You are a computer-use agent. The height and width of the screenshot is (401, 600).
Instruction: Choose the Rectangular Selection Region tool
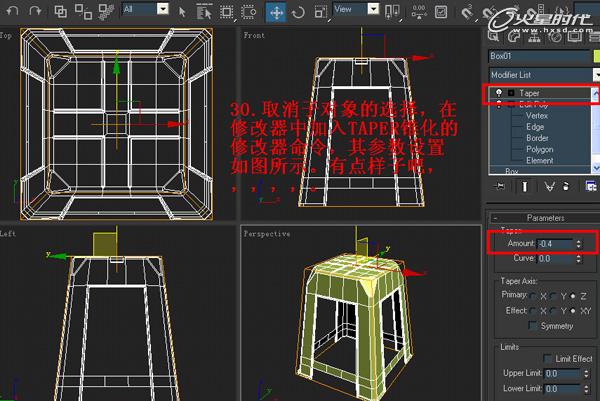pos(227,12)
